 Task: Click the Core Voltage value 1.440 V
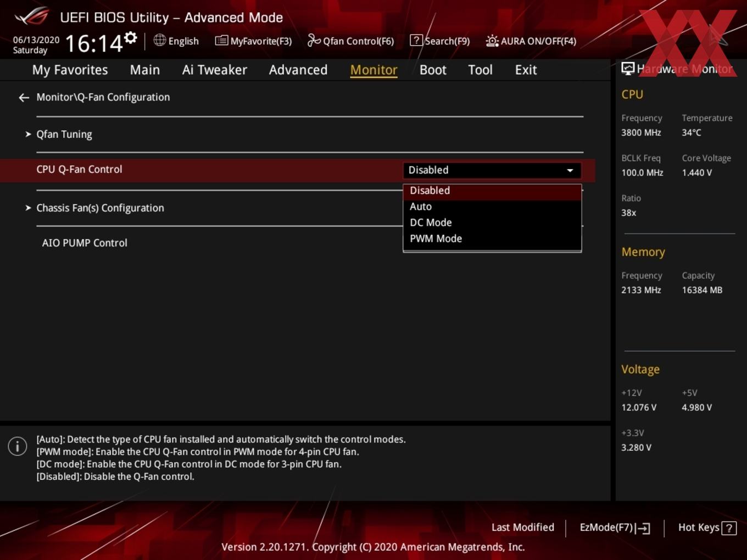click(x=696, y=172)
